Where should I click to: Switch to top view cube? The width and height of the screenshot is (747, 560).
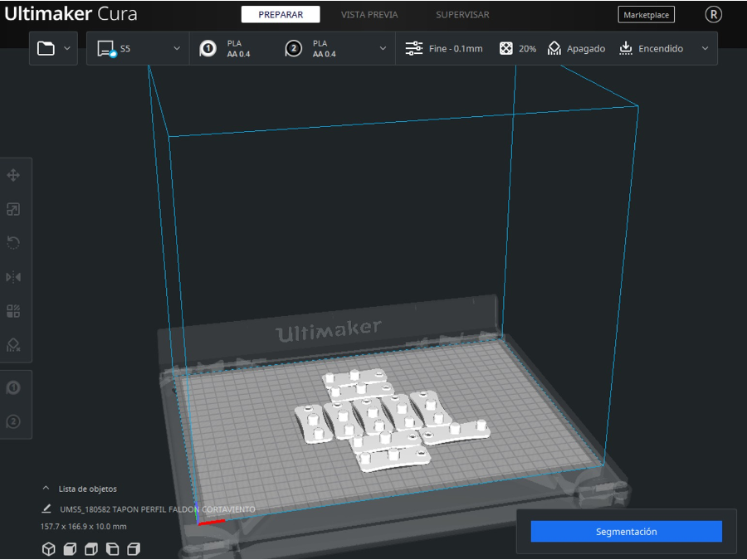[x=91, y=549]
